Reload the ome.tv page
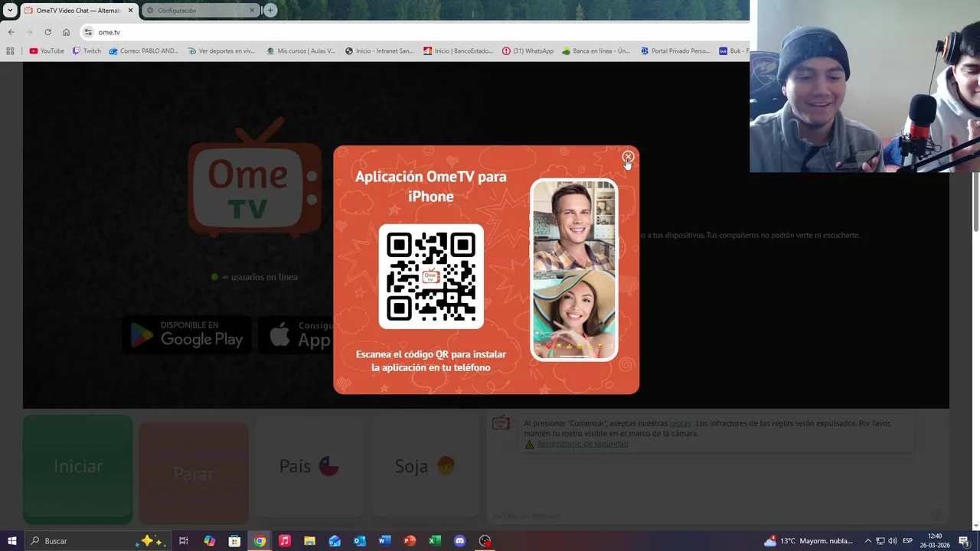980x551 pixels. point(47,32)
